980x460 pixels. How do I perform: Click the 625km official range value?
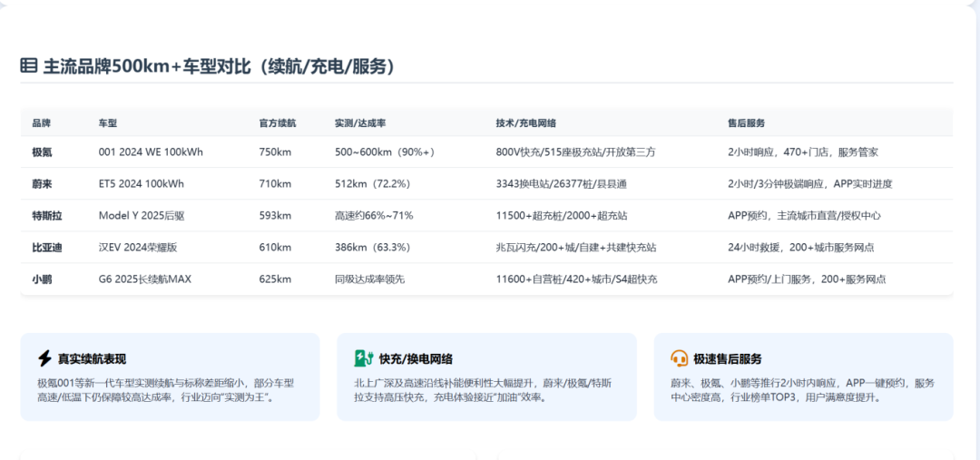click(x=275, y=279)
